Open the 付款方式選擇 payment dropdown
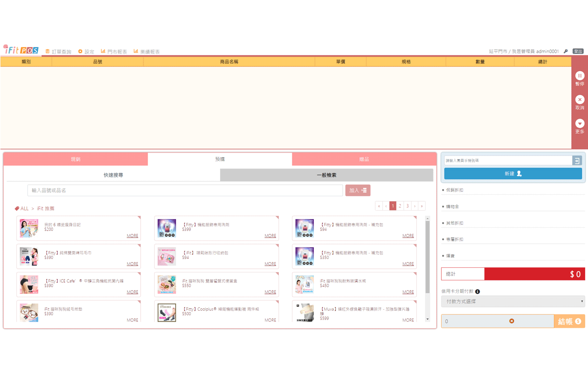Screen dimensions: 588x372 (x=513, y=301)
